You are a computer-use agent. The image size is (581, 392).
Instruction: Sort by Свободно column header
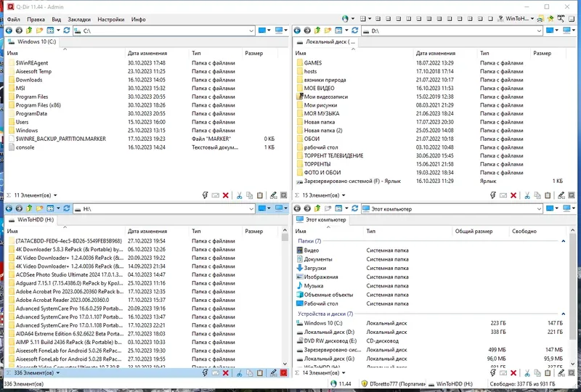tap(537, 231)
